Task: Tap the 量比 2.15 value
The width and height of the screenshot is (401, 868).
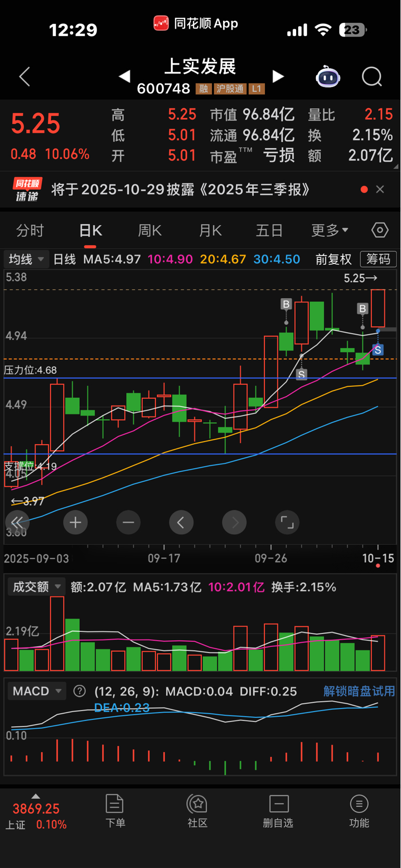Action: coord(379,115)
